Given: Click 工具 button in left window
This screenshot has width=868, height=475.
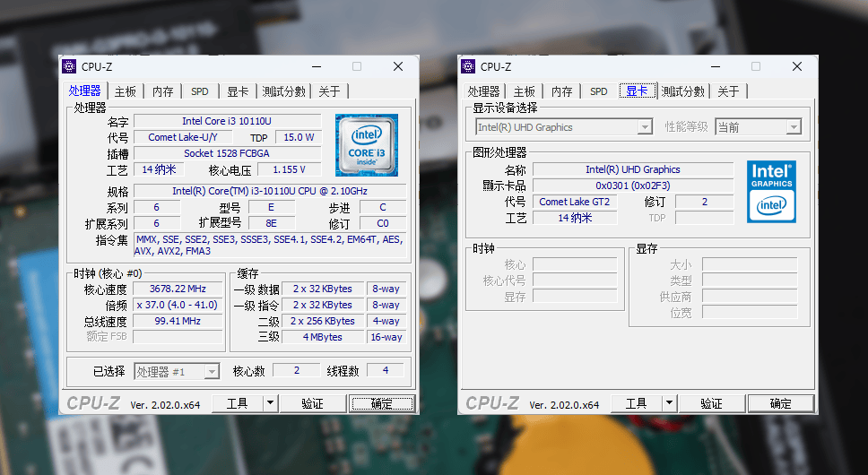Looking at the screenshot, I should pyautogui.click(x=238, y=403).
